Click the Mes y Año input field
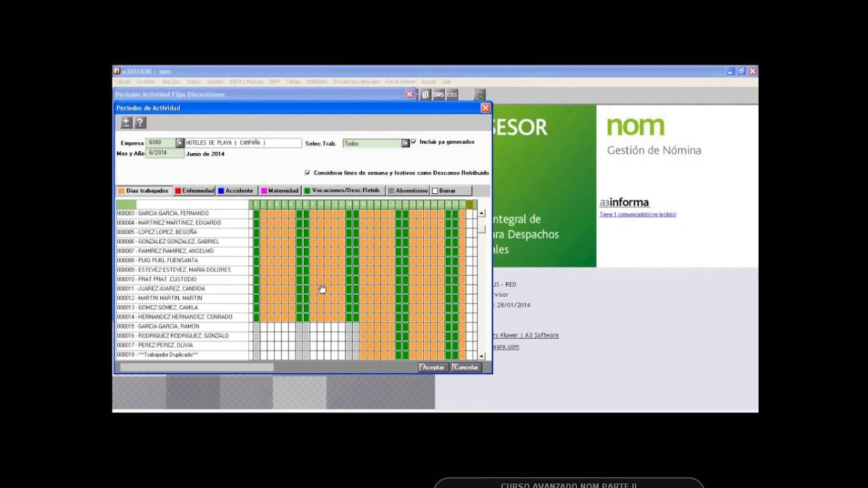 (165, 153)
